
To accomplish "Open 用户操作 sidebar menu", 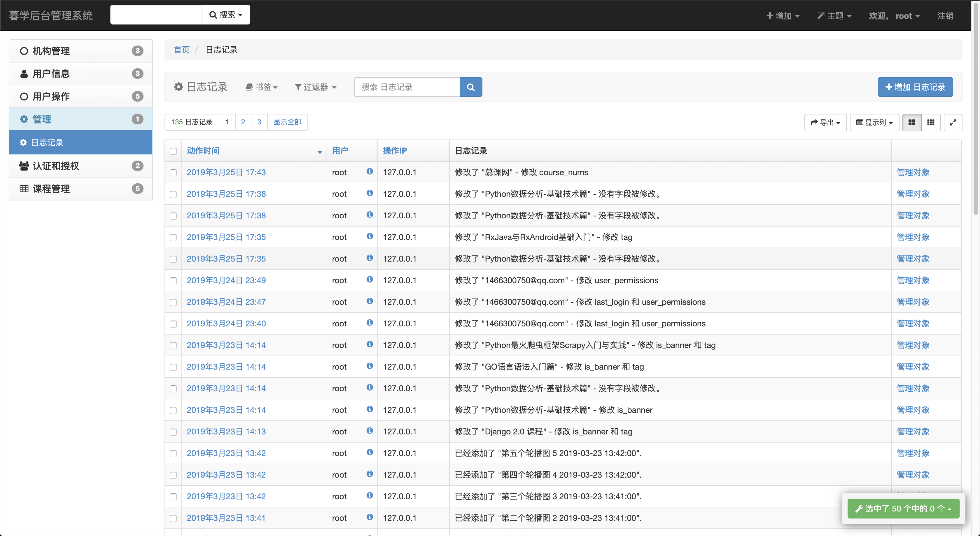I will [x=81, y=97].
